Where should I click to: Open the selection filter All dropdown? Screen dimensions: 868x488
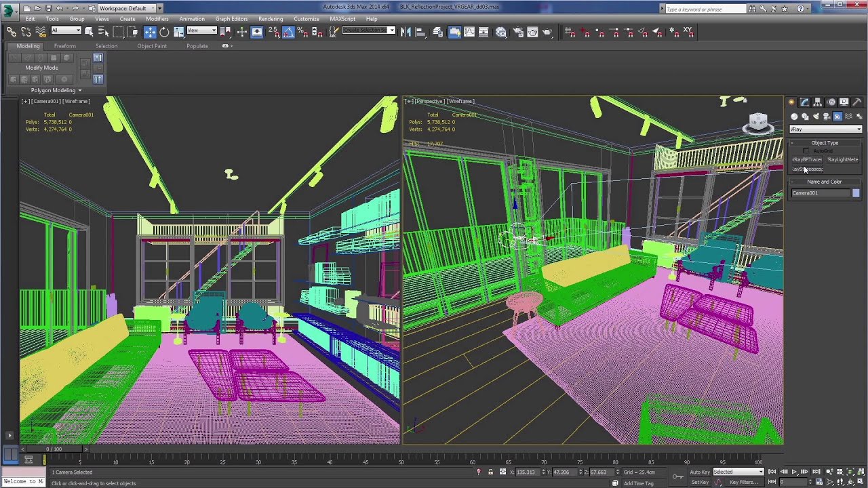click(x=66, y=30)
